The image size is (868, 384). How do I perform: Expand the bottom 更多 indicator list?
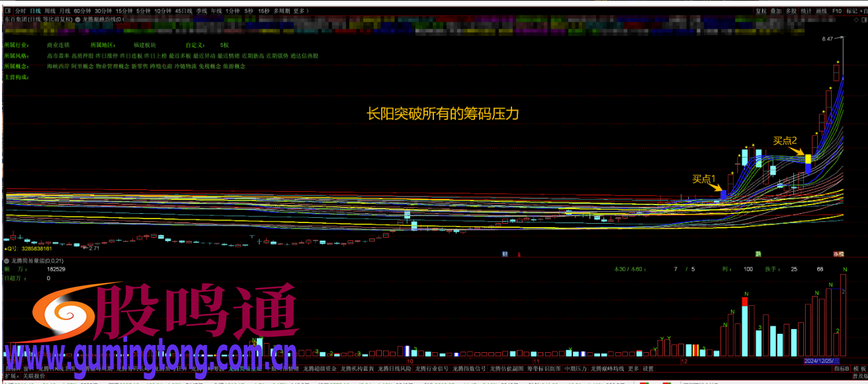[x=632, y=371]
